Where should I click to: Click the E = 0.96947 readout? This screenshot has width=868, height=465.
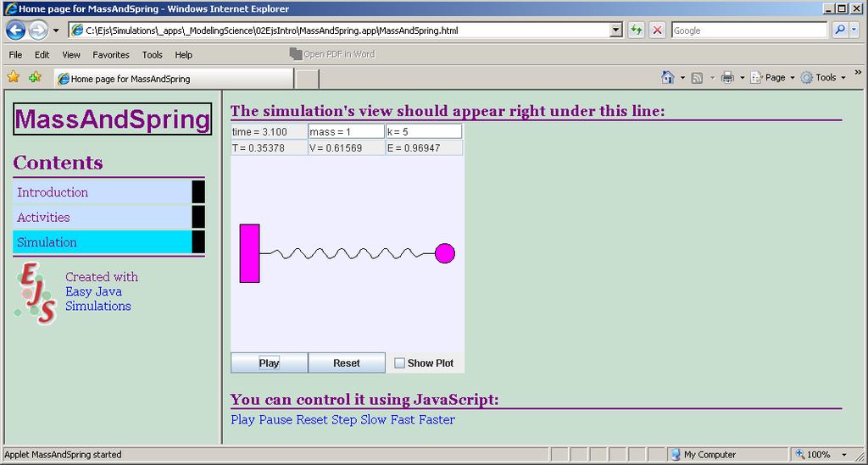point(424,147)
